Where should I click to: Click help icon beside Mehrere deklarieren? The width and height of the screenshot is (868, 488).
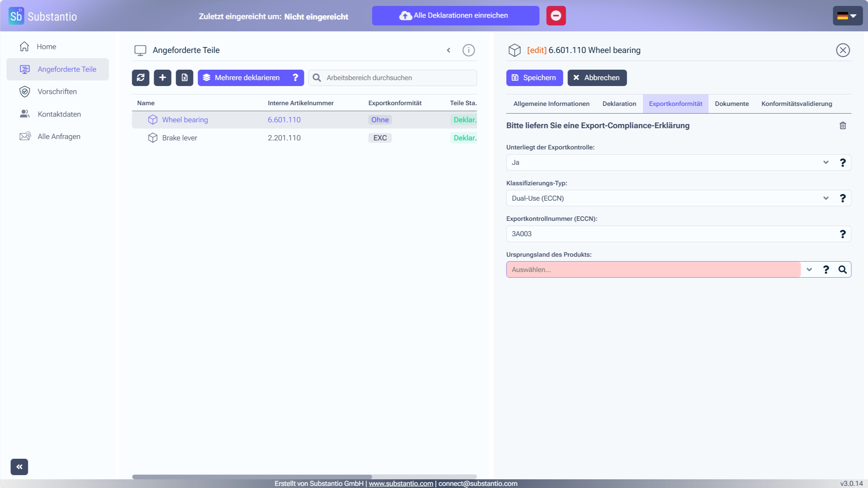coord(295,77)
